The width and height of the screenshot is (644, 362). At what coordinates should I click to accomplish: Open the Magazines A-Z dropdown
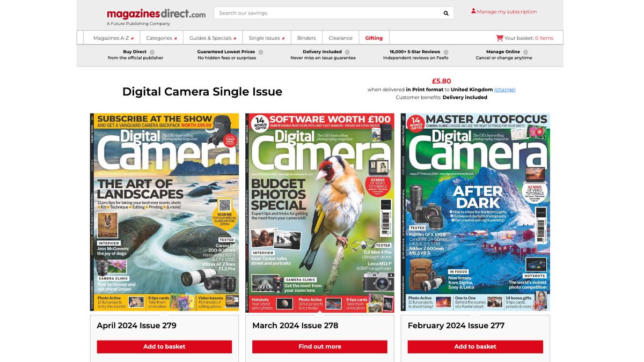(112, 38)
